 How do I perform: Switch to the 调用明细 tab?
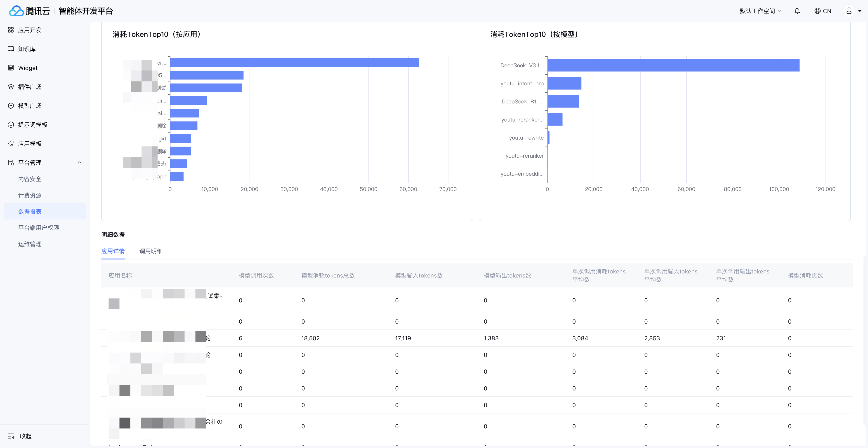(151, 251)
